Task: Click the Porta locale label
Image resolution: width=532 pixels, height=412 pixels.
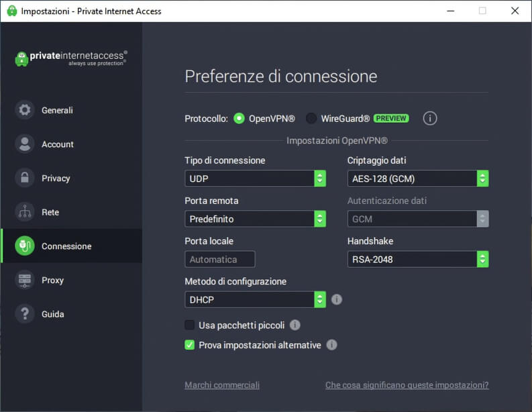Action: pyautogui.click(x=209, y=241)
